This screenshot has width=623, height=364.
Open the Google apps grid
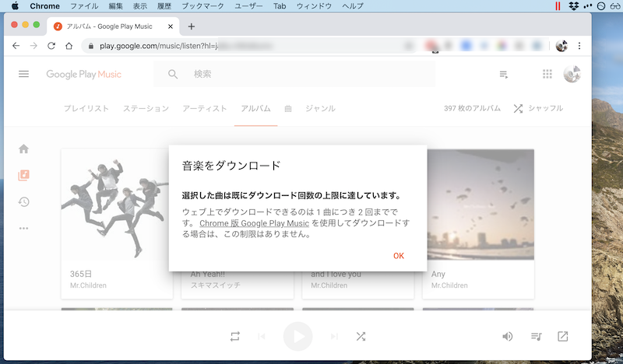547,75
